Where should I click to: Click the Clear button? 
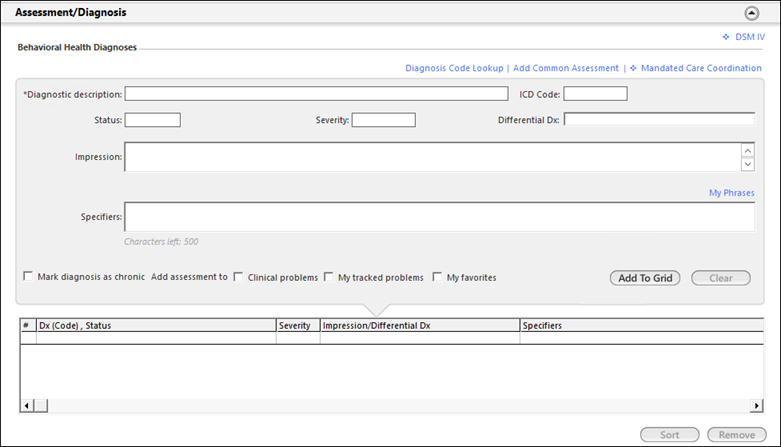click(721, 278)
